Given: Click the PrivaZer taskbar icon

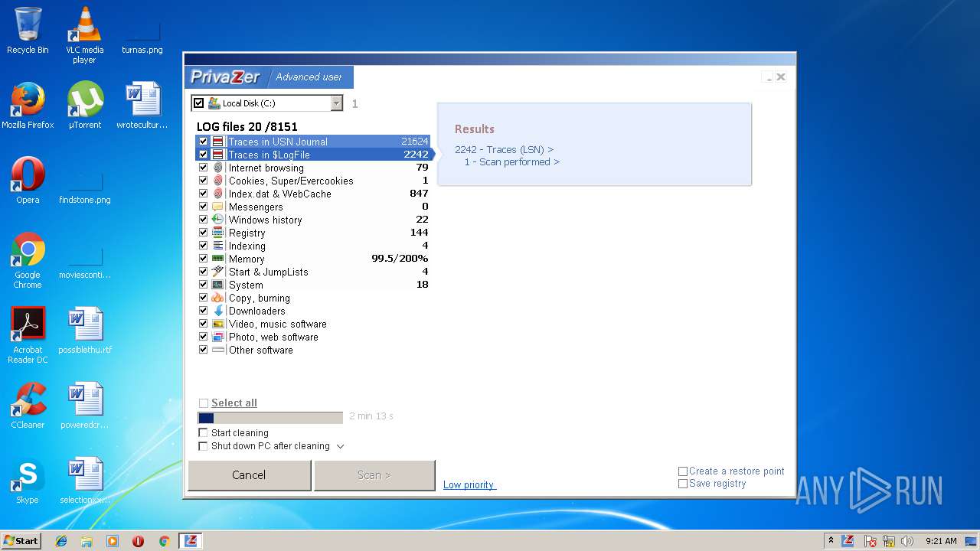Looking at the screenshot, I should (191, 540).
